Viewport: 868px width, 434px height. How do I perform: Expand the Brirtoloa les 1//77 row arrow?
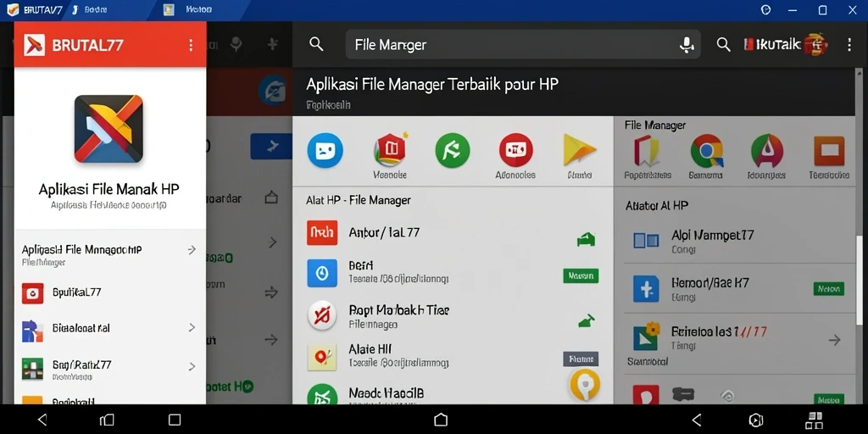(834, 340)
